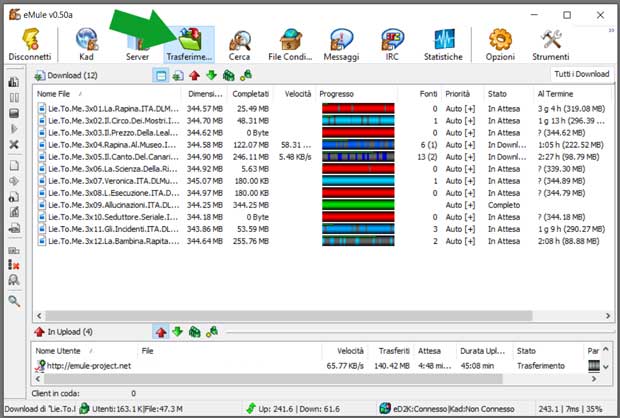Click the green progress bar of 3x09
Viewport: 620px width, 418px height.
358,205
